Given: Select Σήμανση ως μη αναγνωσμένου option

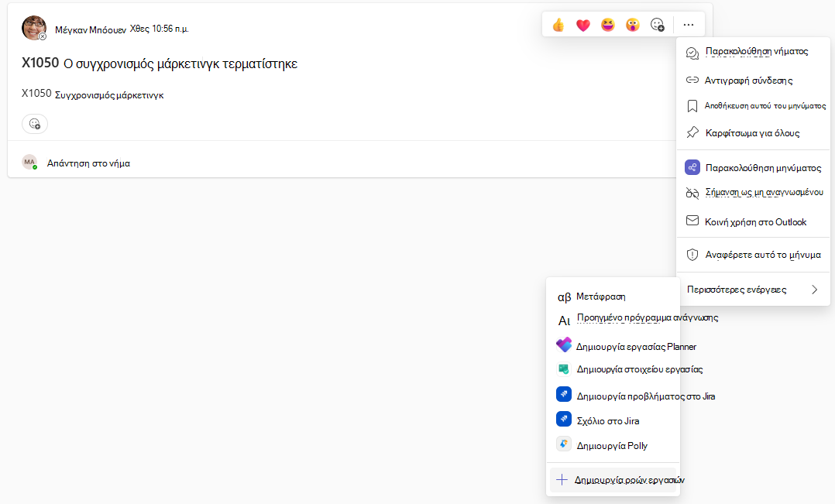Looking at the screenshot, I should pos(753,193).
